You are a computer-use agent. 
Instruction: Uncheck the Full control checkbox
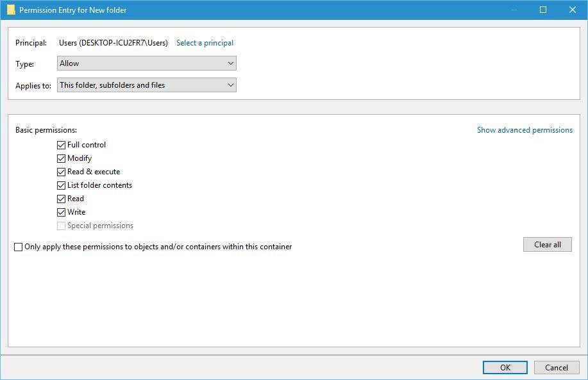61,145
